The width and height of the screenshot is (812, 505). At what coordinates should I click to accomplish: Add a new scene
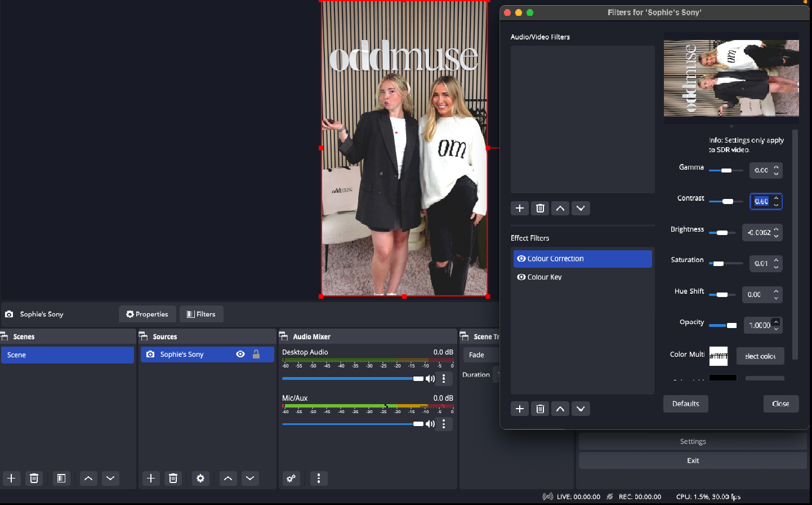tap(11, 479)
